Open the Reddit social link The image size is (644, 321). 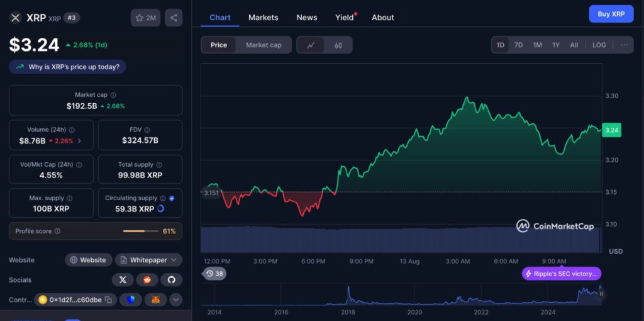point(147,279)
